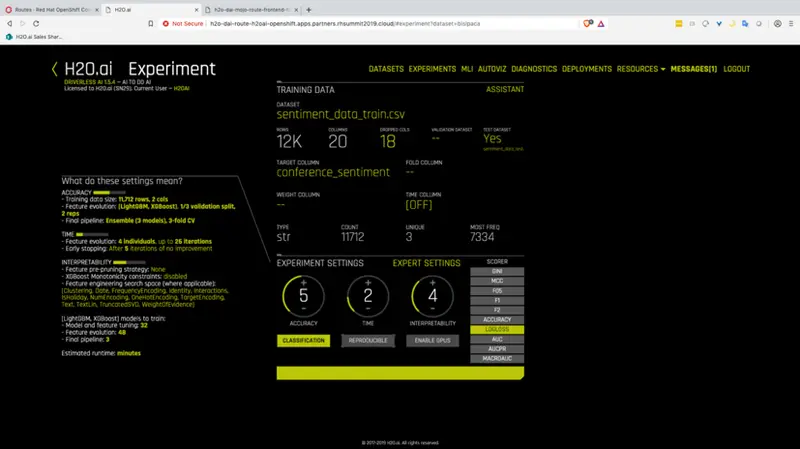Open the Resources dropdown menu
The width and height of the screenshot is (800, 449).
tap(641, 69)
